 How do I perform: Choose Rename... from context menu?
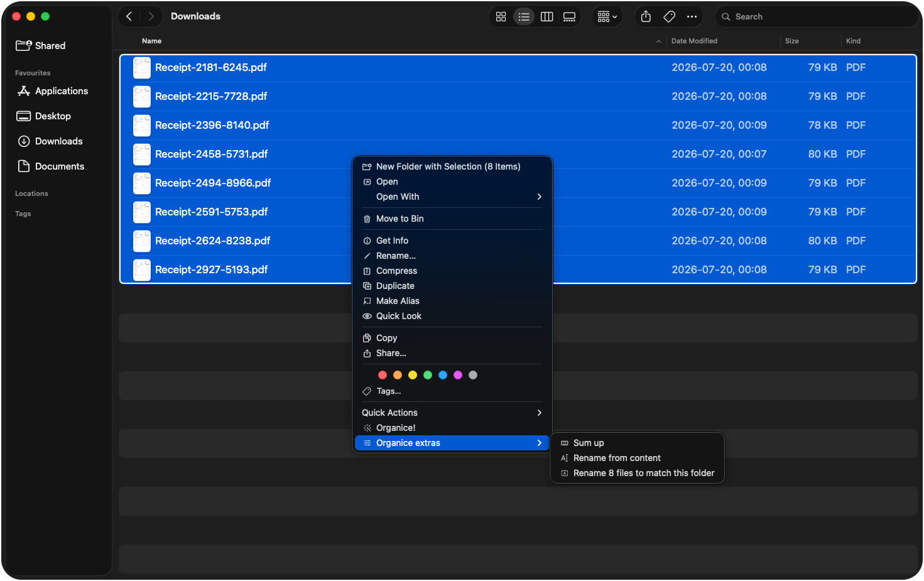452,256
